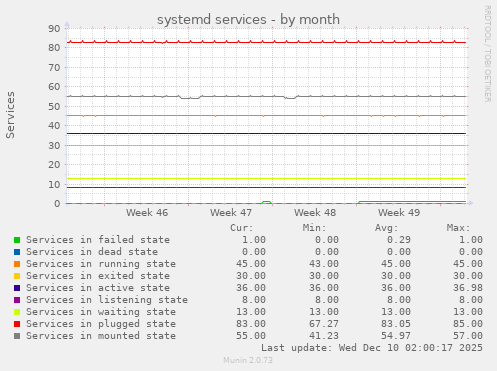Click the 'Last update' timestamp text
This screenshot has width=497, height=371.
tap(372, 348)
